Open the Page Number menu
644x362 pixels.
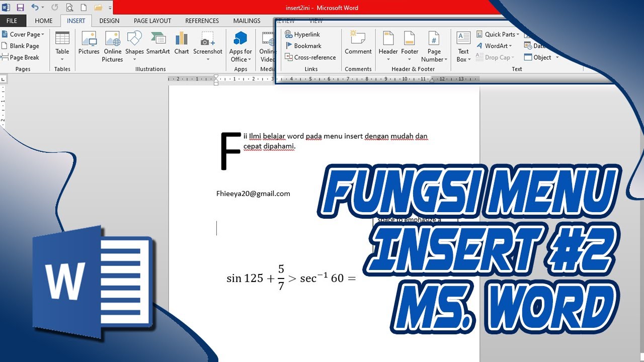(434, 47)
